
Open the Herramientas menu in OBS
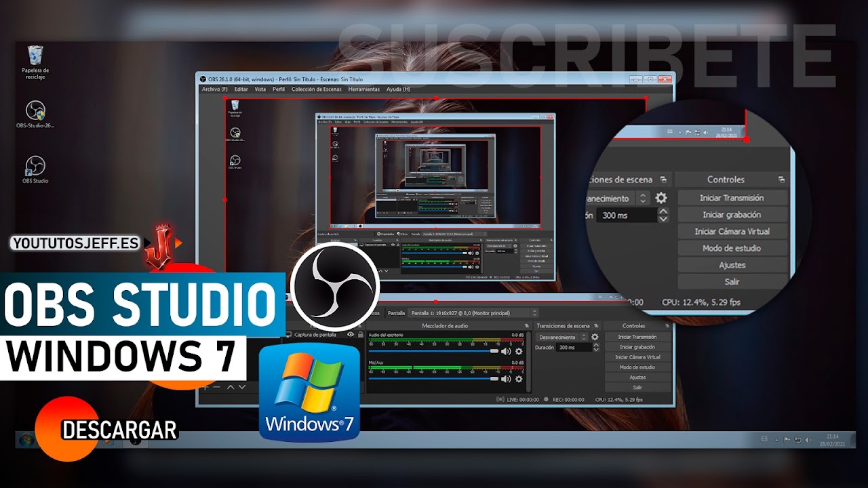point(364,89)
